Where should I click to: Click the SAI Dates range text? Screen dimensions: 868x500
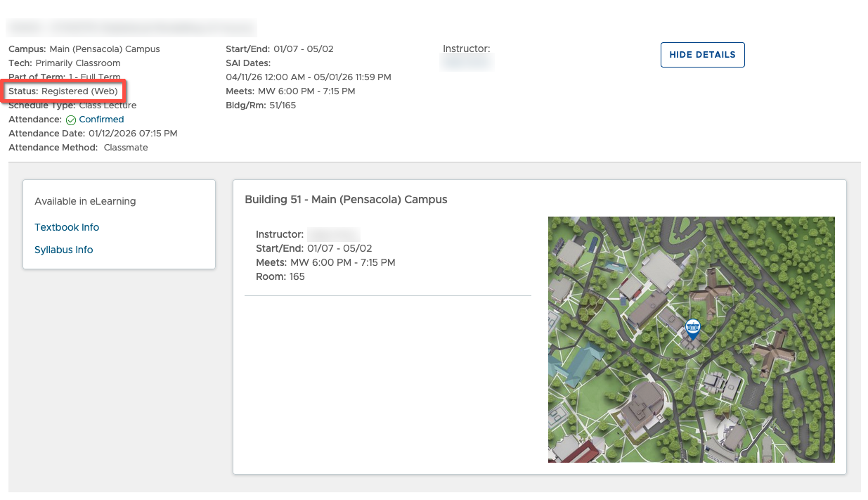click(x=309, y=77)
